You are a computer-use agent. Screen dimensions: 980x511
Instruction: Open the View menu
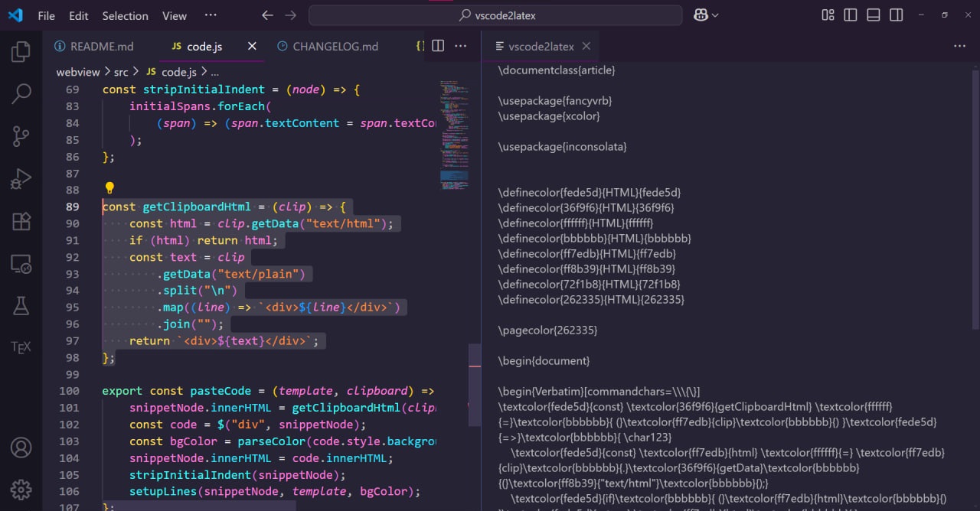(175, 15)
